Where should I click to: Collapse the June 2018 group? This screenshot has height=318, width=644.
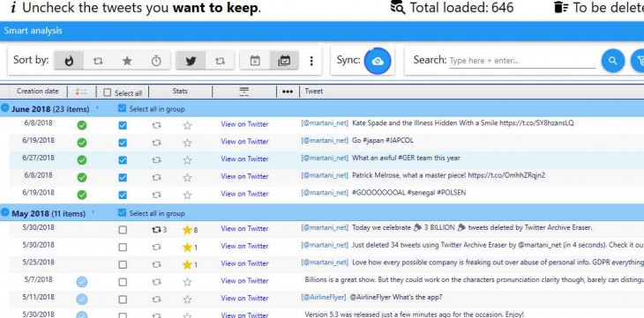click(x=5, y=108)
